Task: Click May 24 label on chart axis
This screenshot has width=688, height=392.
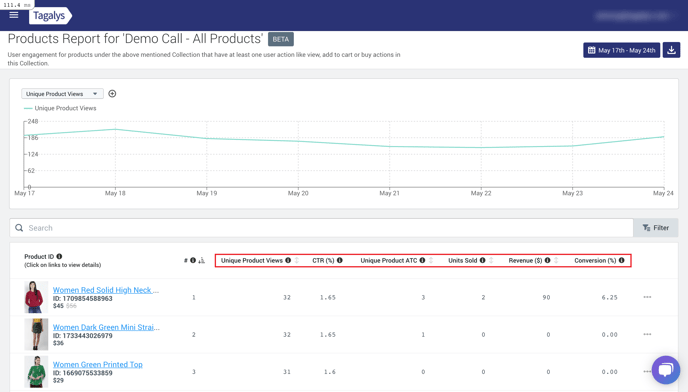Action: [663, 193]
